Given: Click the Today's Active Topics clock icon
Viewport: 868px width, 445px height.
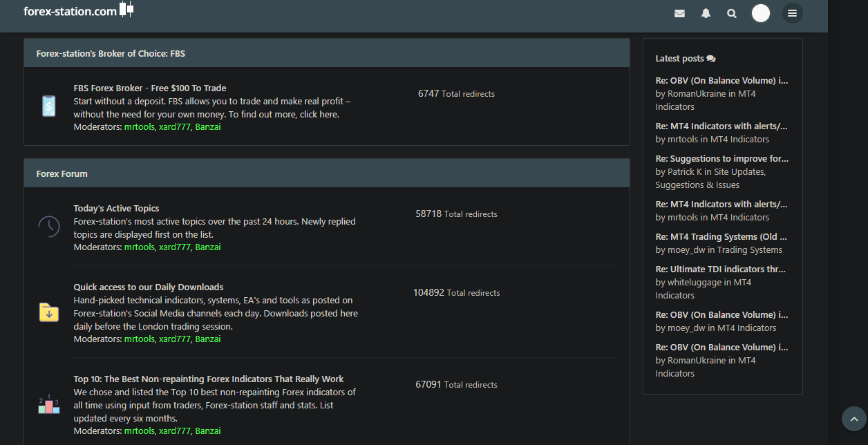Looking at the screenshot, I should coord(48,226).
